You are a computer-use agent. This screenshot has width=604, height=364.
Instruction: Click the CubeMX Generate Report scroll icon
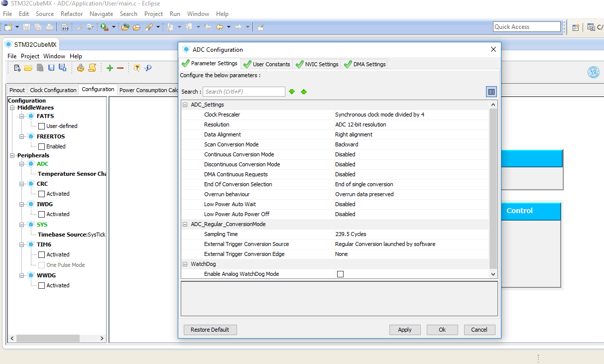pyautogui.click(x=92, y=68)
